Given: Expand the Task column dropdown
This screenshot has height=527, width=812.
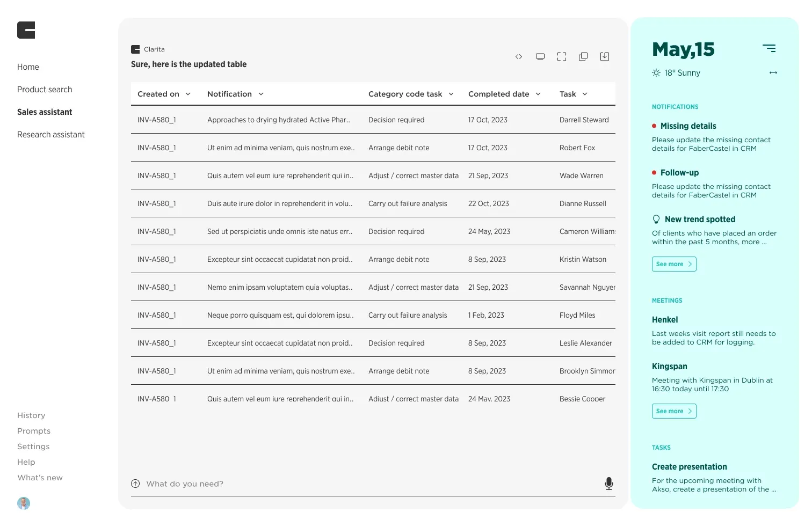Looking at the screenshot, I should (x=585, y=94).
